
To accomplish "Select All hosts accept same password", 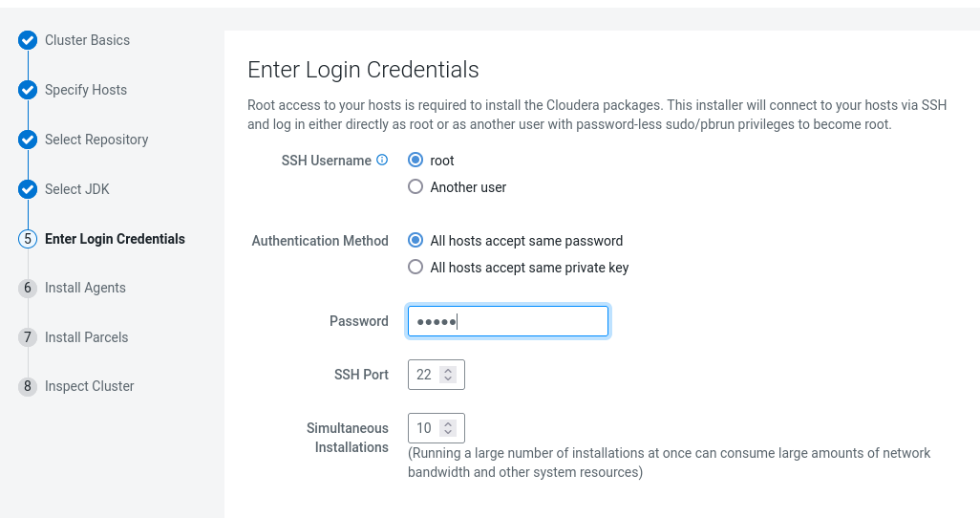I will 415,241.
